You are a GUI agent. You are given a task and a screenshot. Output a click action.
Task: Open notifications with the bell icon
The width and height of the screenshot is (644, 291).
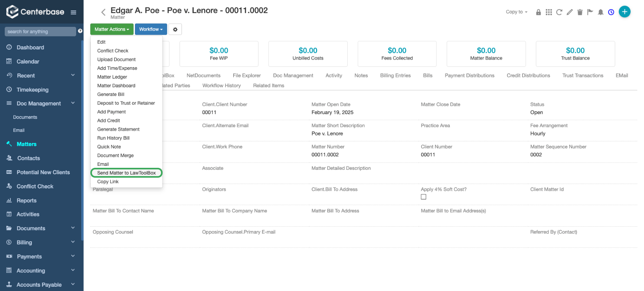pos(601,12)
